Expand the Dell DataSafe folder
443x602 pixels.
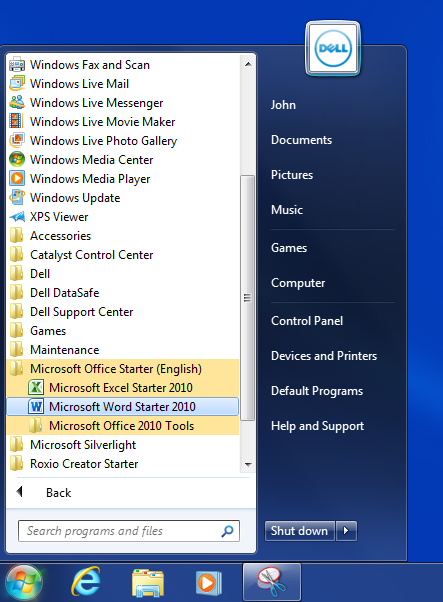(122, 293)
